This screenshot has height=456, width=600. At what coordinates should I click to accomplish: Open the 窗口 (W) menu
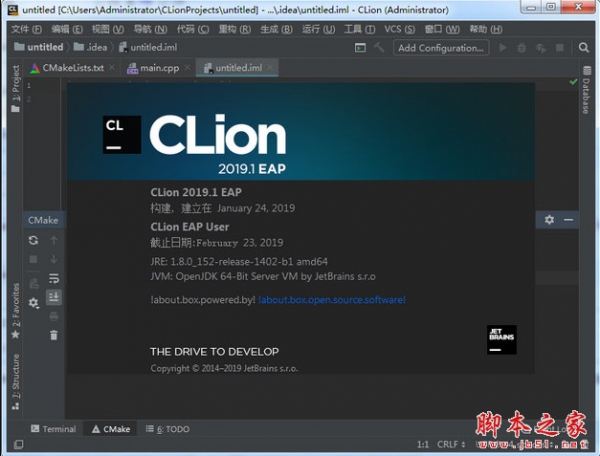(442, 29)
